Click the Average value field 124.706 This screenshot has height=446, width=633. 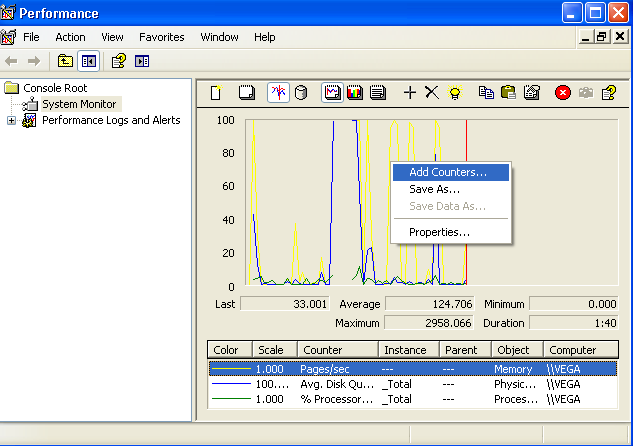(430, 304)
